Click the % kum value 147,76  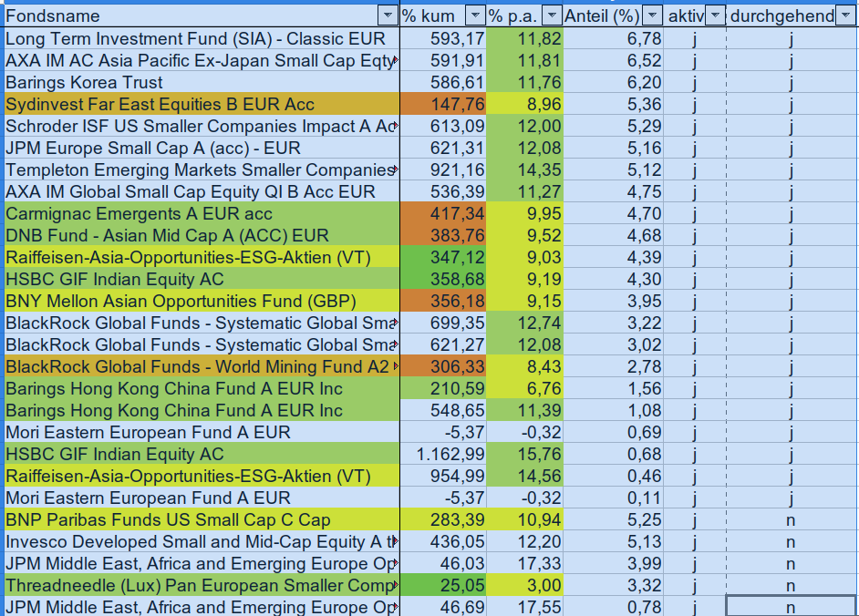(x=443, y=104)
